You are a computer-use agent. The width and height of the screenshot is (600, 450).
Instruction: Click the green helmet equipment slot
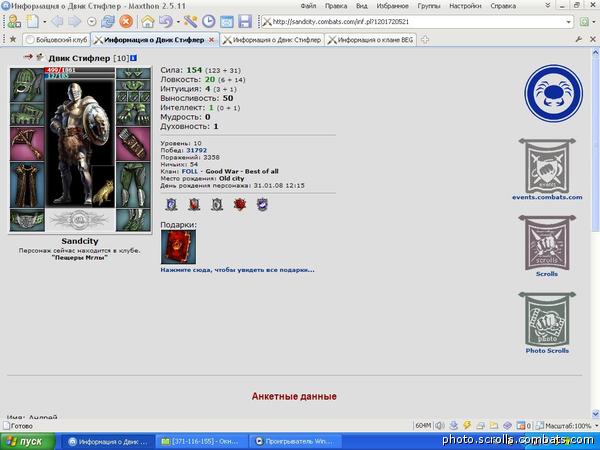pyautogui.click(x=27, y=85)
